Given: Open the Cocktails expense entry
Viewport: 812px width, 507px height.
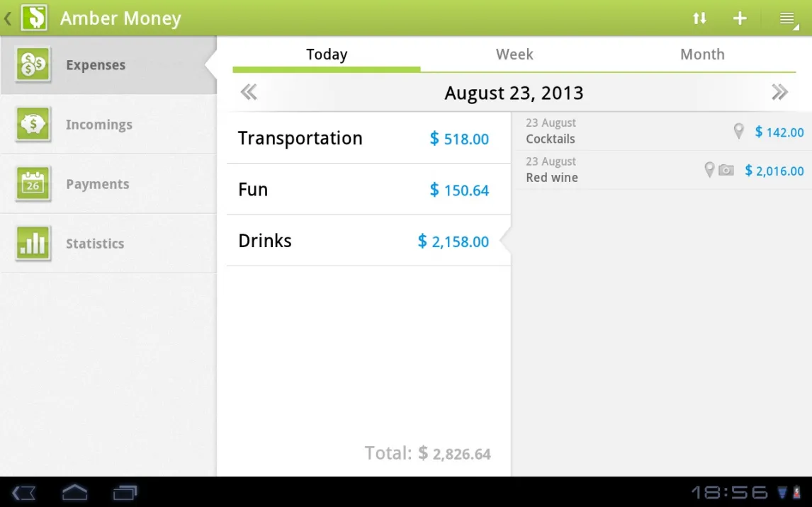Looking at the screenshot, I should pos(609,132).
